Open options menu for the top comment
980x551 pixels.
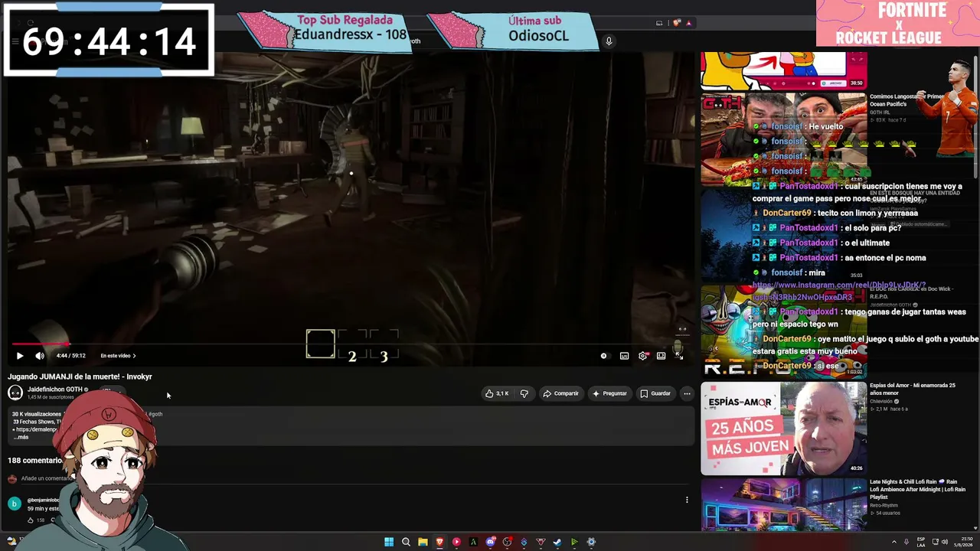(x=687, y=500)
